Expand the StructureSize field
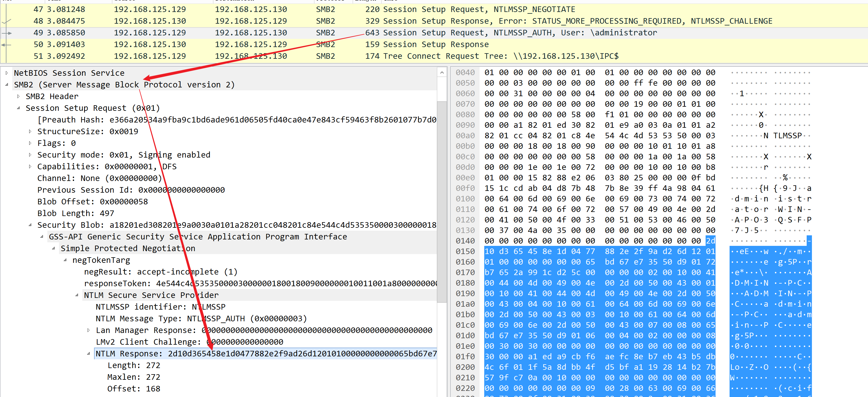 [30, 132]
